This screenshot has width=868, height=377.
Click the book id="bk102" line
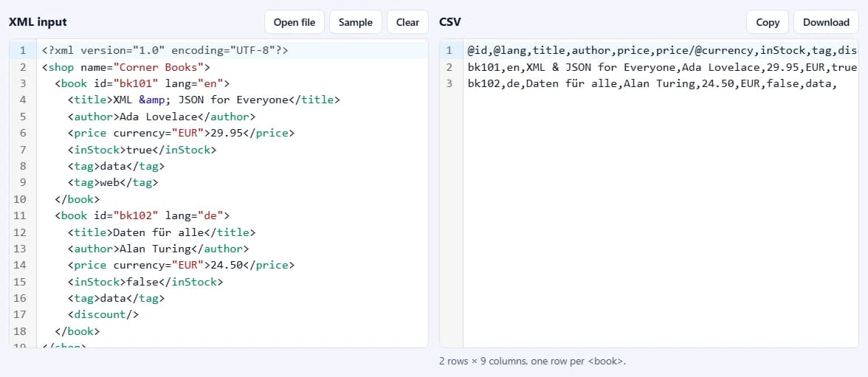[x=232, y=215]
